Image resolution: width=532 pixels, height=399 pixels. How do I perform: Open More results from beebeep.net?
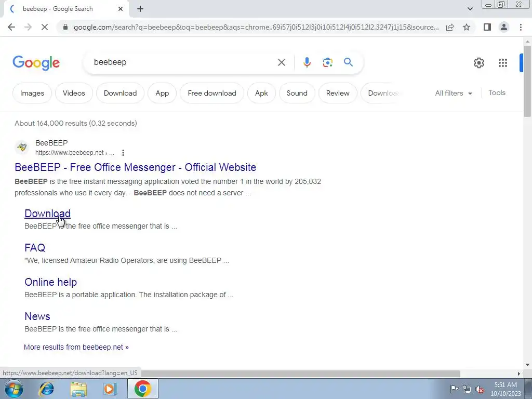tap(76, 347)
